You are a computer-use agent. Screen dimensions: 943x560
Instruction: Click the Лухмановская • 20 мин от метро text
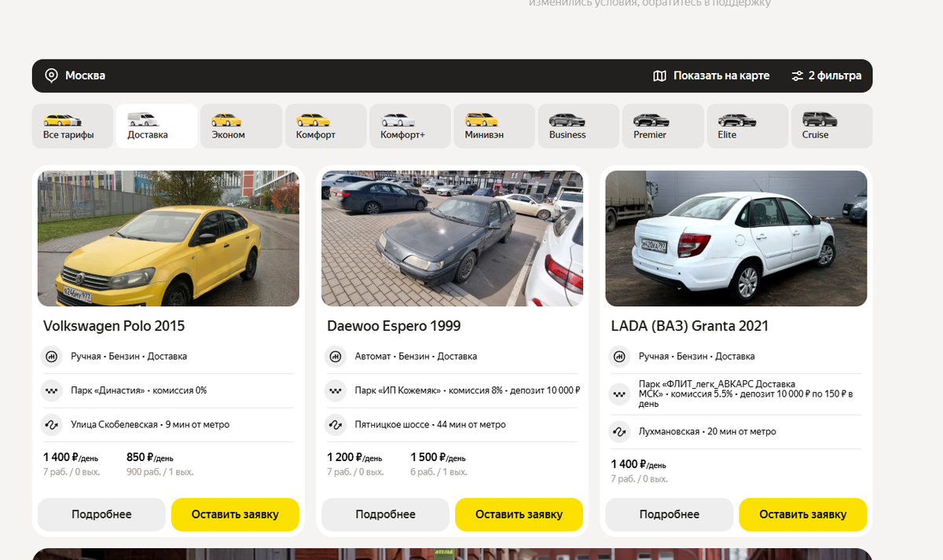pos(707,432)
